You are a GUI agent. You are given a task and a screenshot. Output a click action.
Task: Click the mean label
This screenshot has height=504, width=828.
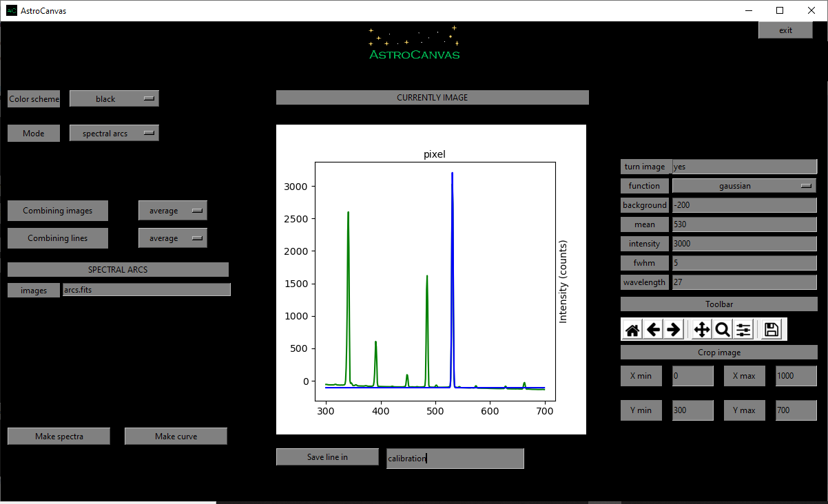(x=645, y=224)
